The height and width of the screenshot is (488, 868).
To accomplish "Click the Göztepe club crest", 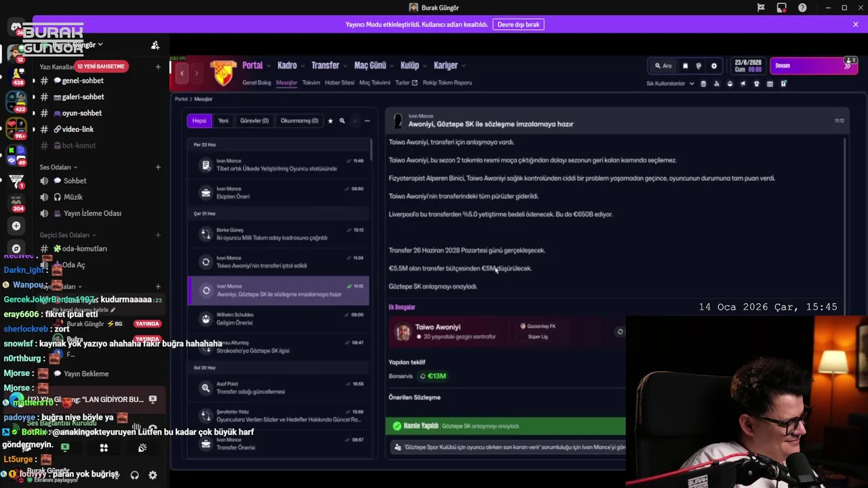I will pos(223,73).
